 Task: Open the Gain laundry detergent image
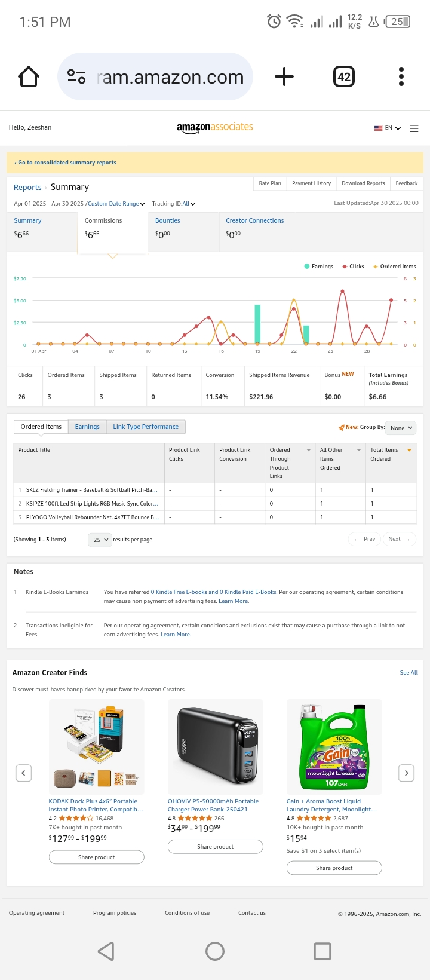pos(334,746)
